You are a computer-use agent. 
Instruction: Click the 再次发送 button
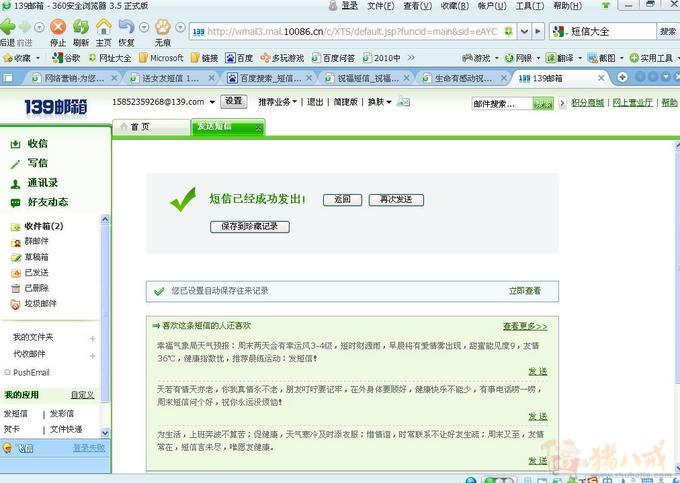[396, 200]
